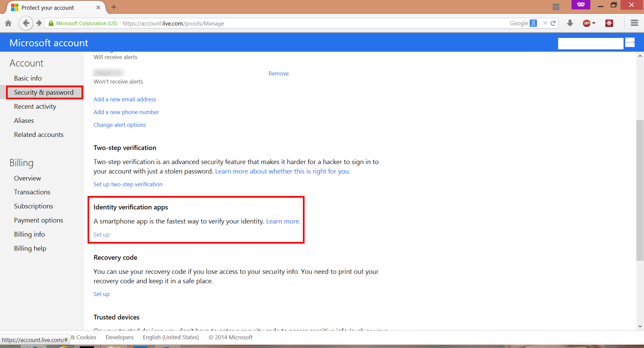Click Set up under Recovery code

point(101,294)
